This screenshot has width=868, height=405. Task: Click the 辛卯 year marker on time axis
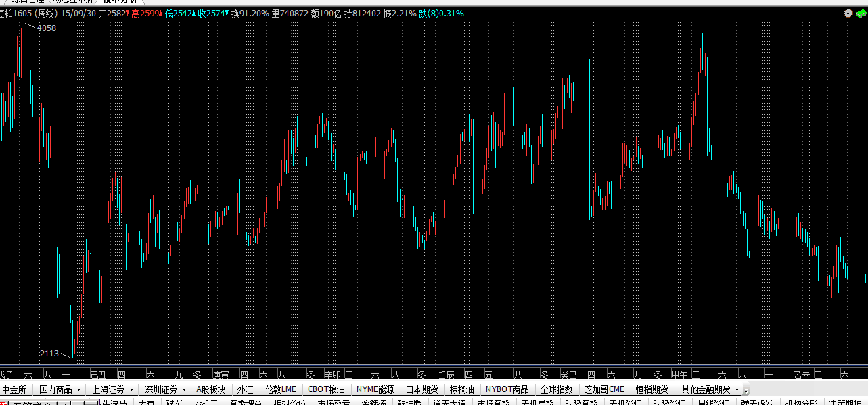pos(333,374)
